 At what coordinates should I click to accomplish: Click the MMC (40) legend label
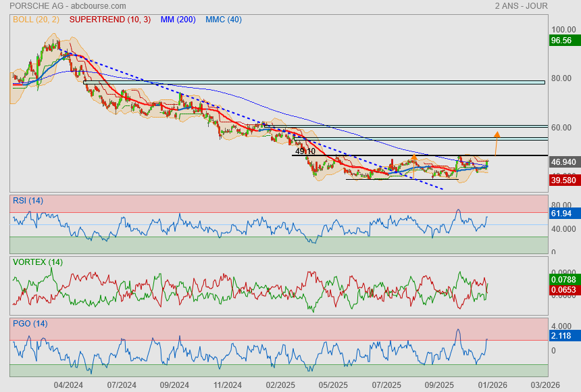pos(224,20)
